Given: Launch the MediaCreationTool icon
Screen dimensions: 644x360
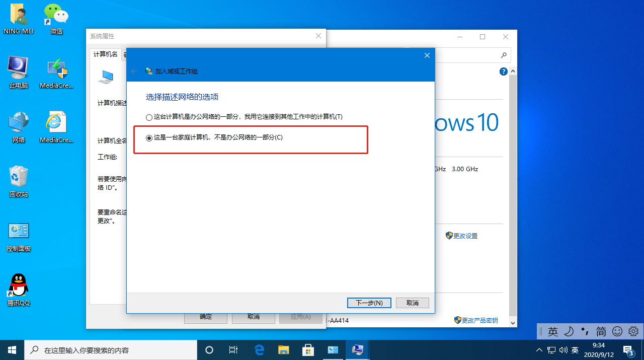Looking at the screenshot, I should pos(57,70).
